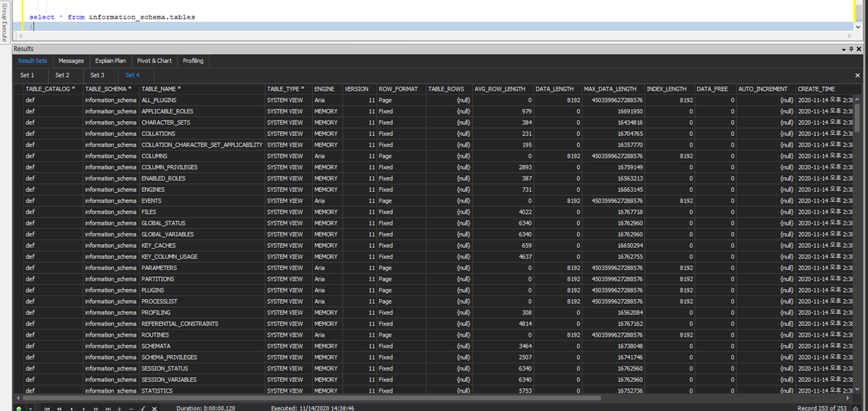Add a new record with plus icon

click(x=119, y=408)
